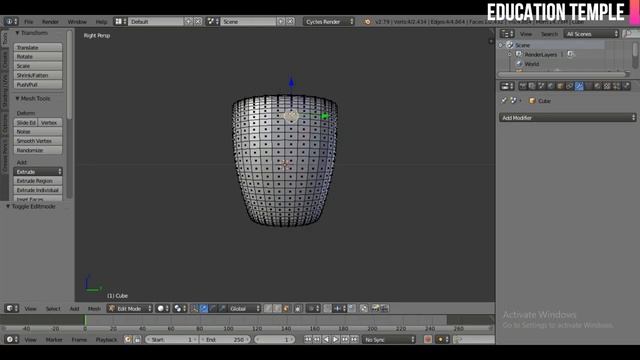
Task: Expand the Toggle Editmode operator panel
Action: pyautogui.click(x=31, y=207)
